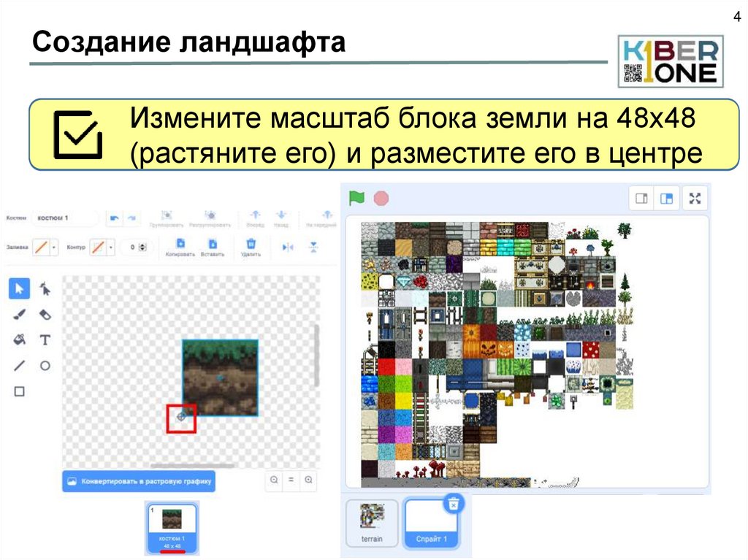748x560 pixels.
Task: Adjust the outline width stepper arrows
Action: (x=142, y=247)
